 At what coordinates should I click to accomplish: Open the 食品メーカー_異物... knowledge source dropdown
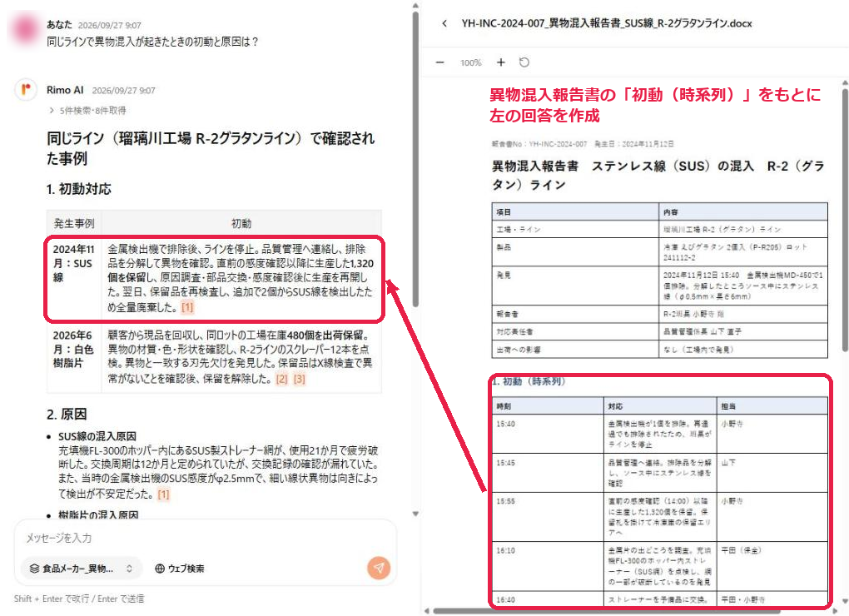pos(82,569)
